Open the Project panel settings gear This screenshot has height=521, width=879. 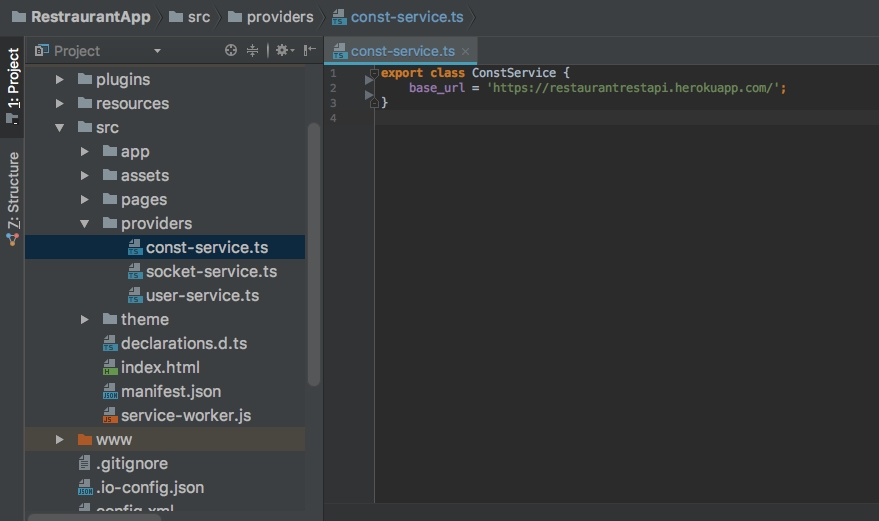click(282, 50)
